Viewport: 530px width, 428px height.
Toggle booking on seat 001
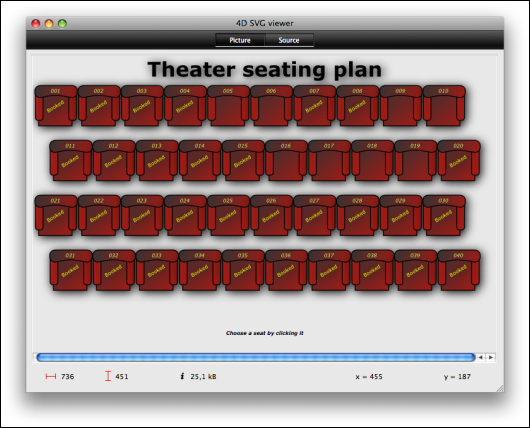tap(56, 106)
